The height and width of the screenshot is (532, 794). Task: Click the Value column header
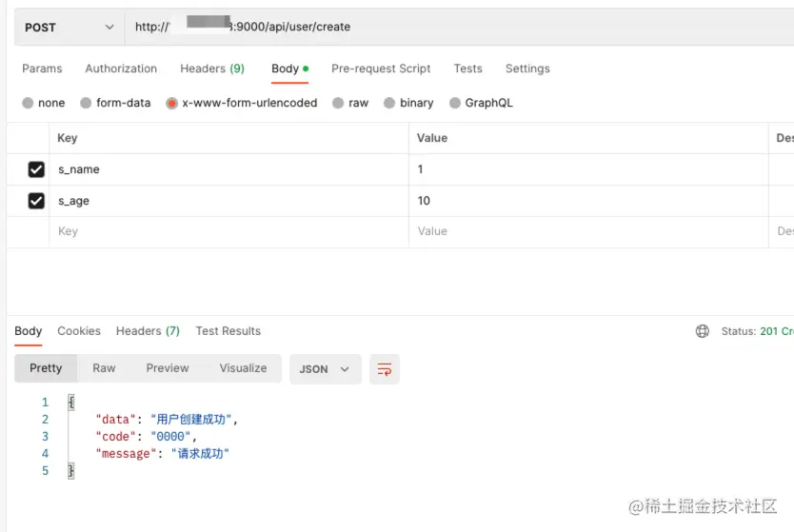pyautogui.click(x=432, y=138)
